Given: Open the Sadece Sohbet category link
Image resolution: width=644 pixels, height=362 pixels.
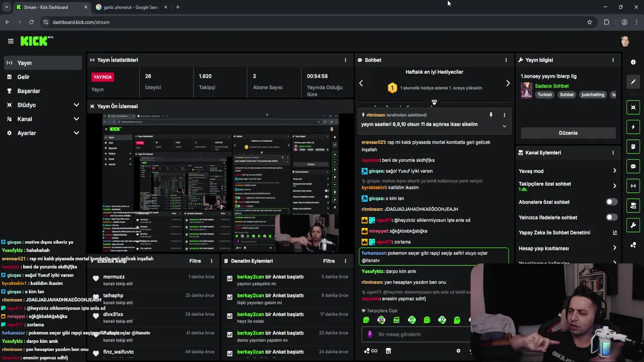Looking at the screenshot, I should 552,86.
